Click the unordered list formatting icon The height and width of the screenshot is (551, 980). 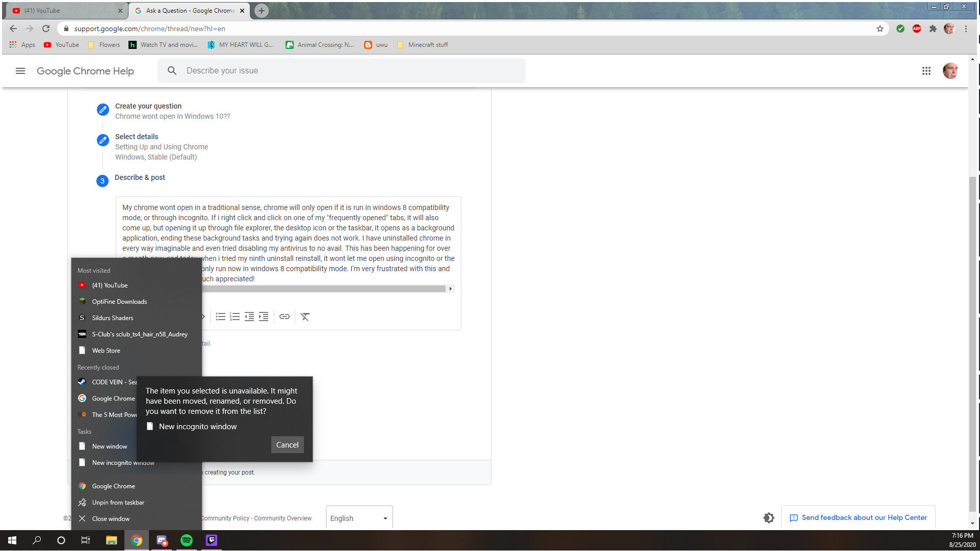click(x=220, y=316)
